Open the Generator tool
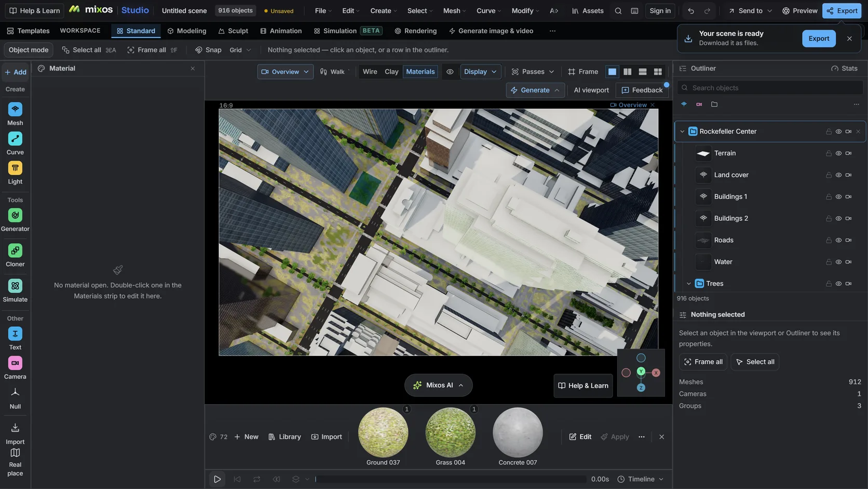Viewport: 868px width, 489px height. coord(15,220)
